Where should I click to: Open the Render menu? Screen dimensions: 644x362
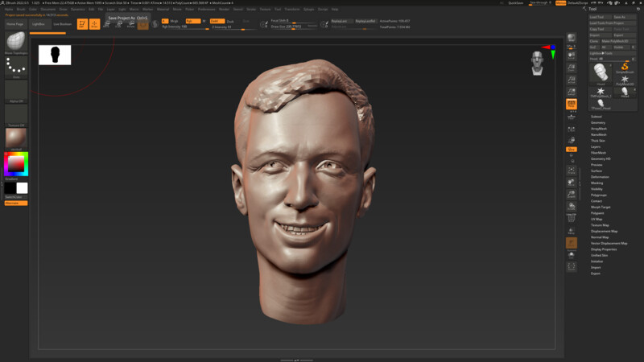click(x=224, y=9)
